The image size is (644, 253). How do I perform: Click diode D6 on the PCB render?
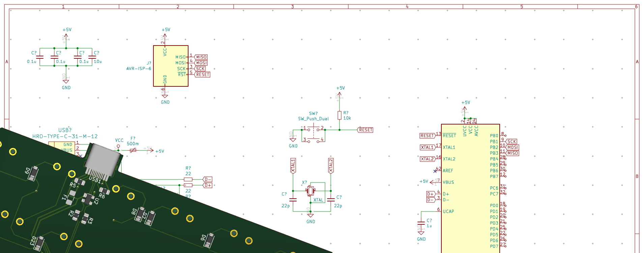pos(209,241)
